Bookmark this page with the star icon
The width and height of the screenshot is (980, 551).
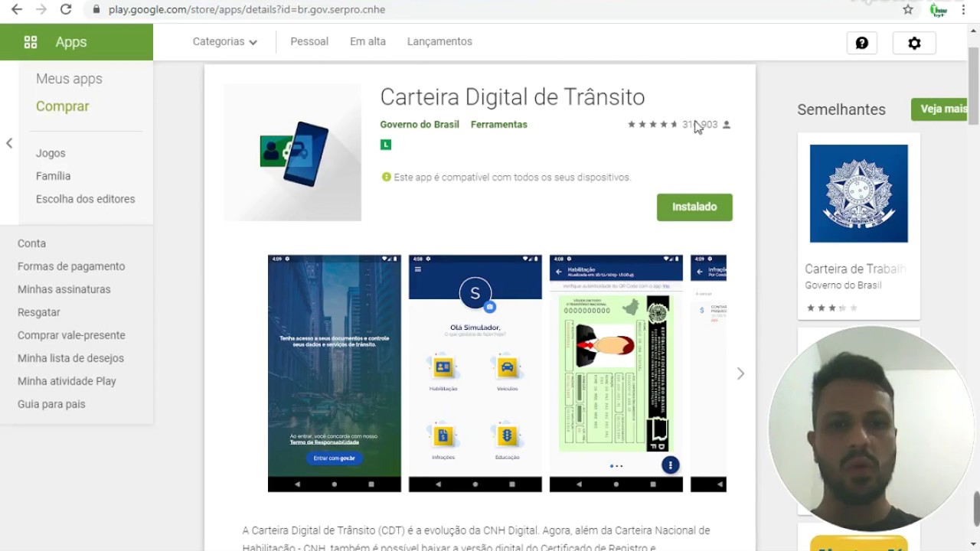point(908,9)
